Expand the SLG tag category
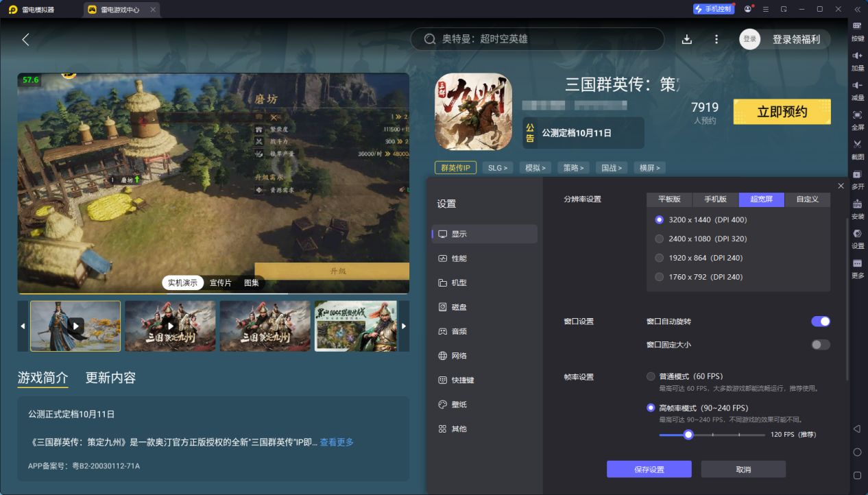Viewport: 868px width, 495px height. [x=498, y=168]
